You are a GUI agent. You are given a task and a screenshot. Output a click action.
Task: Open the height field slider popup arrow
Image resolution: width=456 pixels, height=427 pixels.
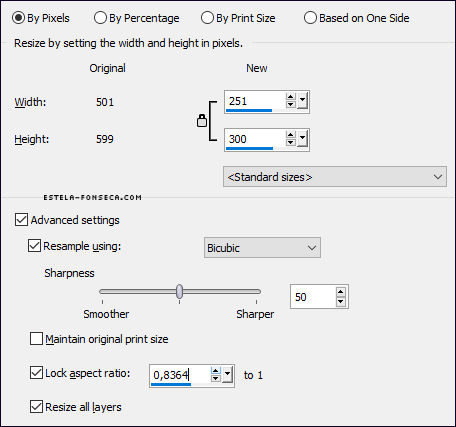point(302,139)
